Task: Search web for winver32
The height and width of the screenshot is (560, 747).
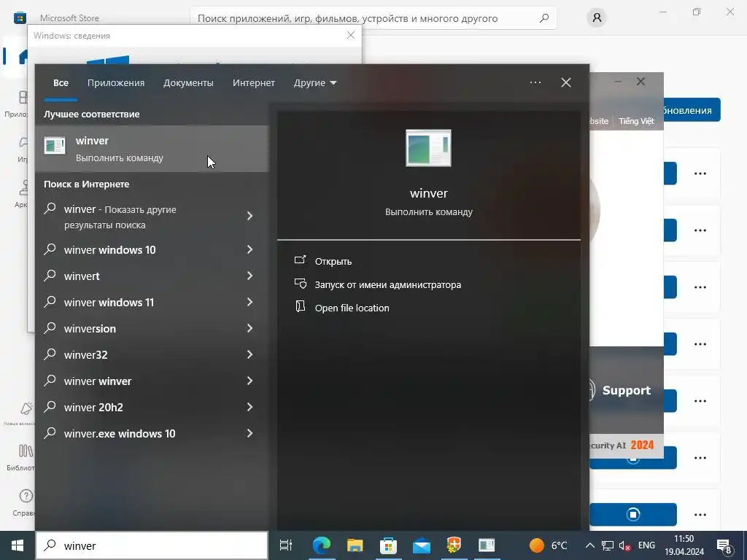Action: (152, 354)
